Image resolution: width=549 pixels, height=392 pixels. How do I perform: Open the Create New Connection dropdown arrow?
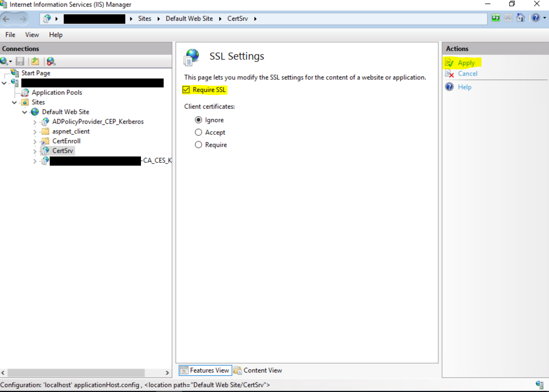(x=11, y=62)
